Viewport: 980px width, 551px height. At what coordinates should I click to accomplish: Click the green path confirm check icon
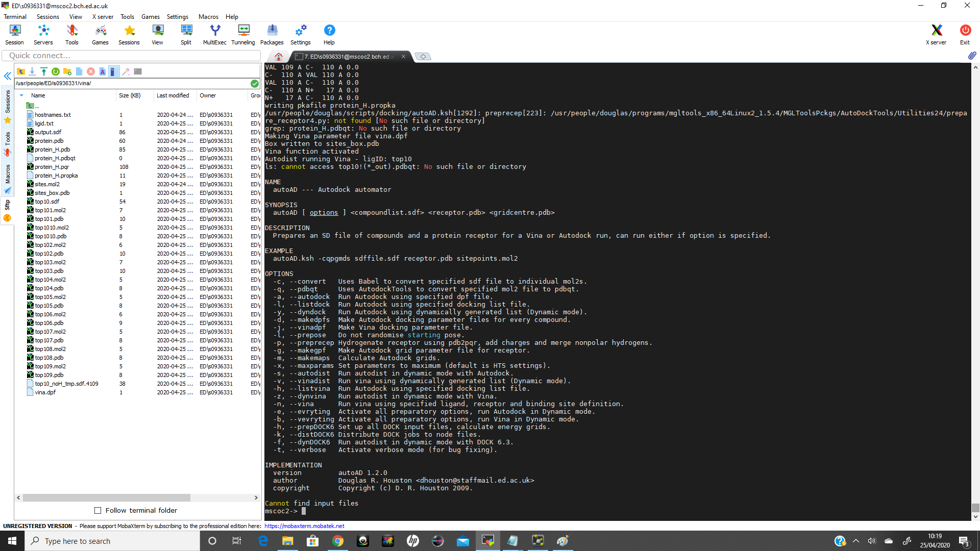coord(255,83)
